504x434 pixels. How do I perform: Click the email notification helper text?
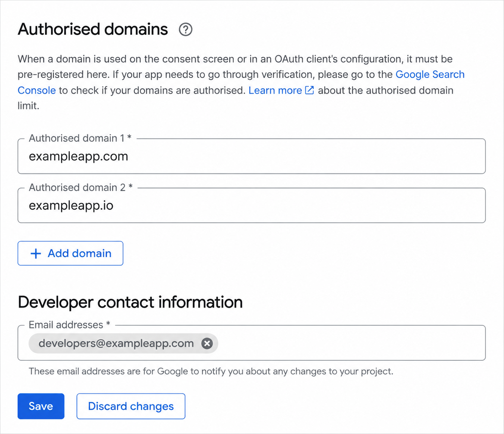tap(211, 371)
